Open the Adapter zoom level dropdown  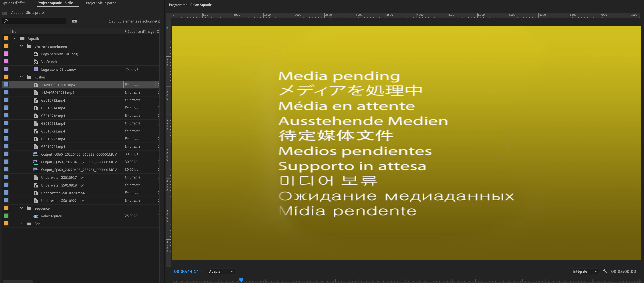tap(221, 271)
